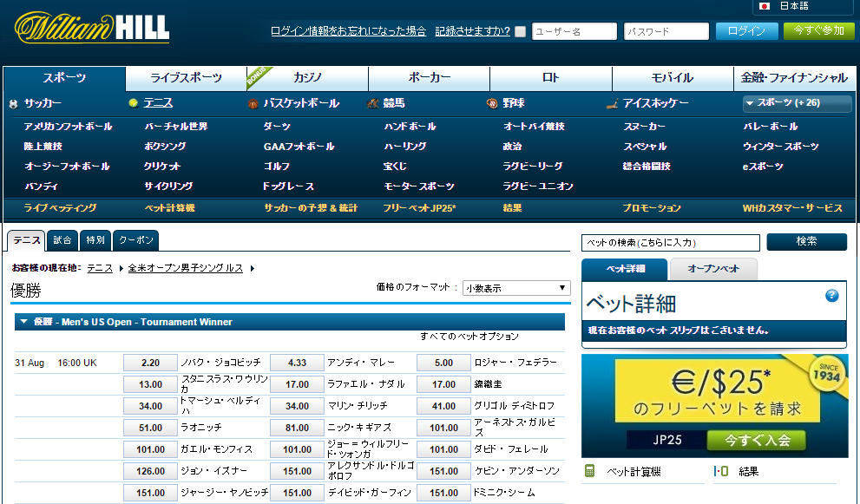
Task: Click the ログイン情報をお忘れになった場合 link
Action: click(348, 31)
